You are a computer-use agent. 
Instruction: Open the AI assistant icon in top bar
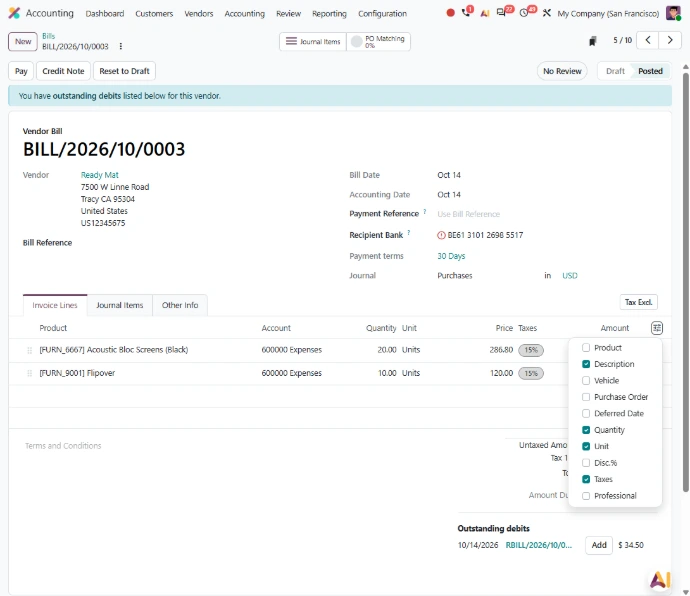click(485, 13)
